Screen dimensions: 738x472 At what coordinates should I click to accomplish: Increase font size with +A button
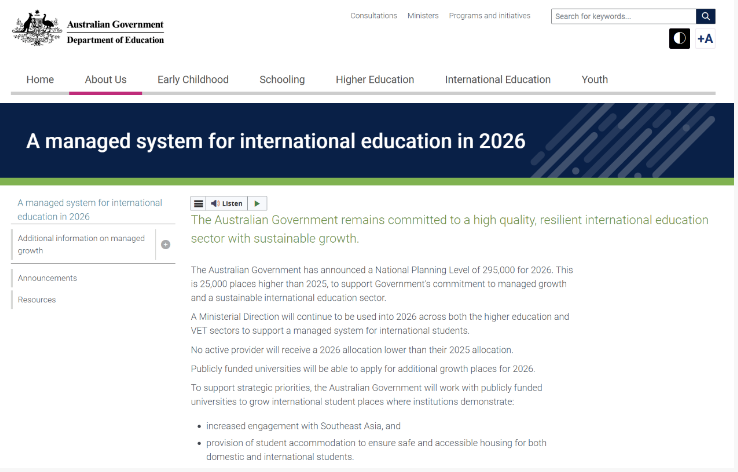tap(705, 39)
